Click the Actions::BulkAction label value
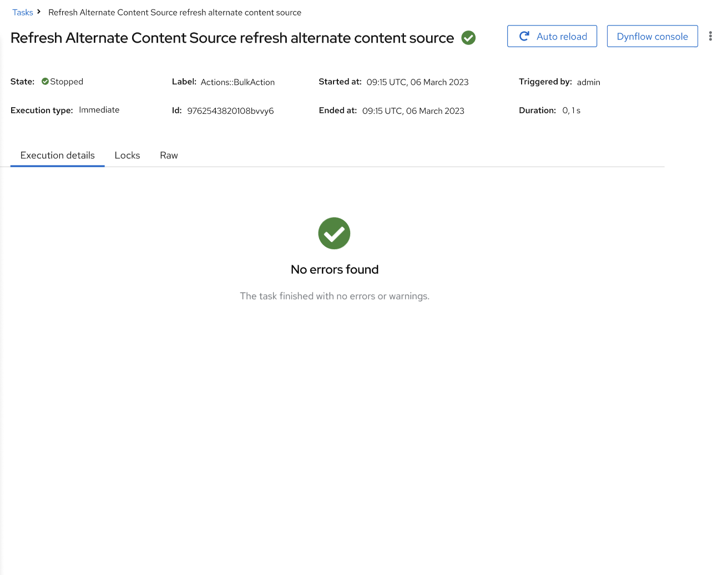The image size is (728, 575). [237, 82]
